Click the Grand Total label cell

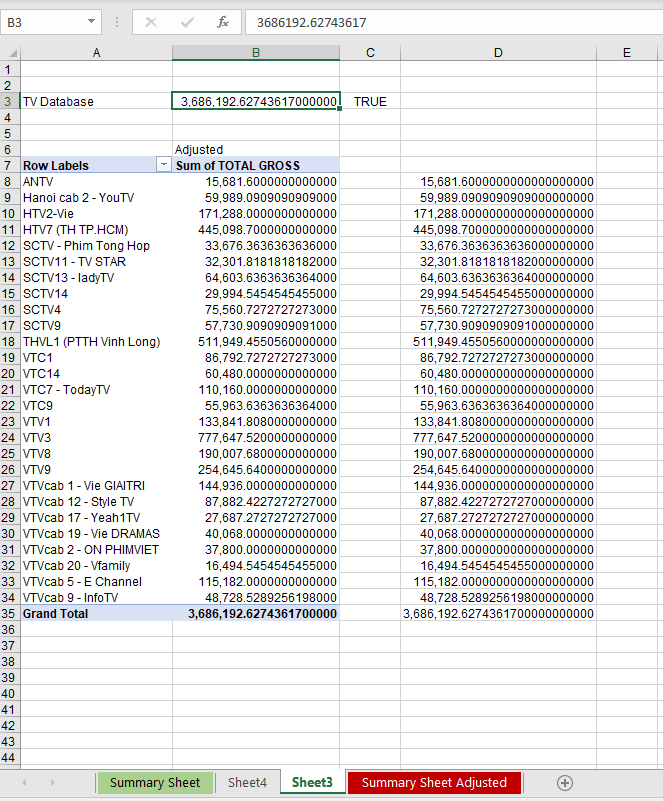[96, 613]
